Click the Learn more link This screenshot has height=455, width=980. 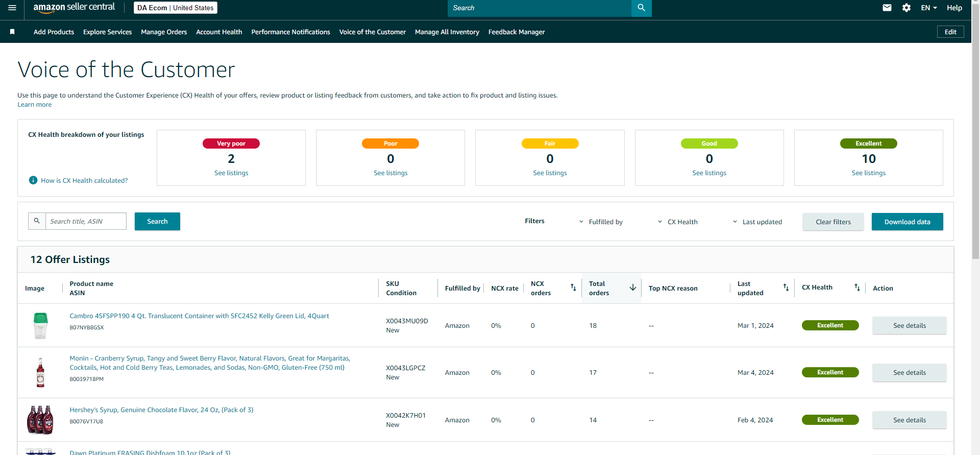[34, 105]
